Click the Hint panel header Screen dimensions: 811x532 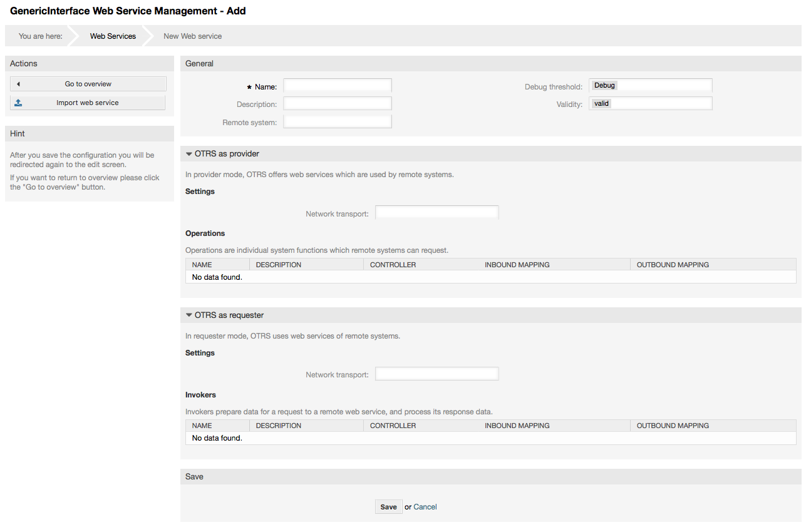[x=90, y=134]
